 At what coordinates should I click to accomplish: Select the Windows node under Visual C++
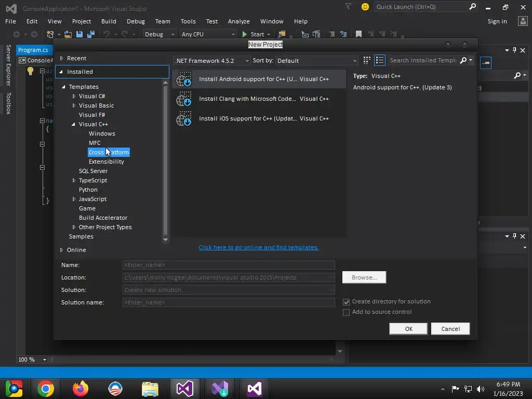(x=102, y=134)
